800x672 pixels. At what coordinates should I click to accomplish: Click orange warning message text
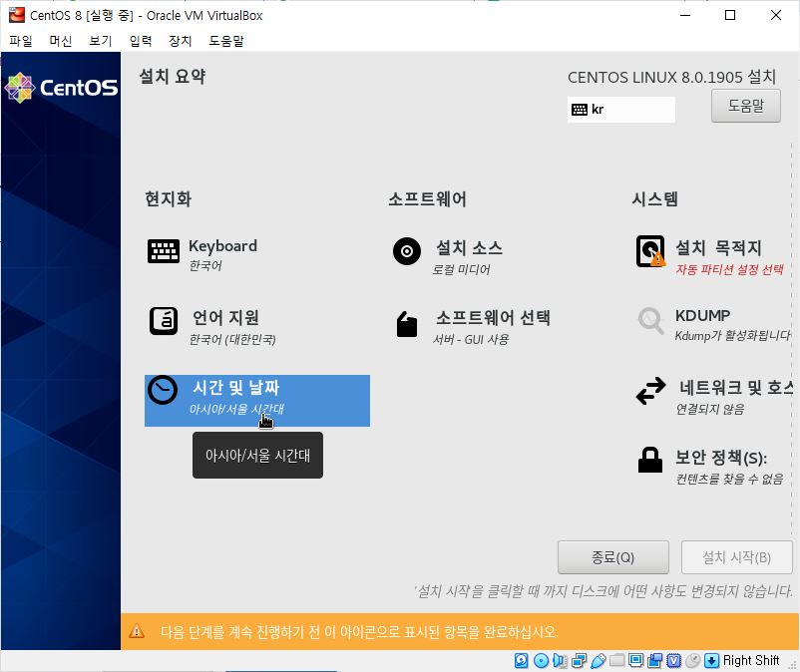[359, 632]
